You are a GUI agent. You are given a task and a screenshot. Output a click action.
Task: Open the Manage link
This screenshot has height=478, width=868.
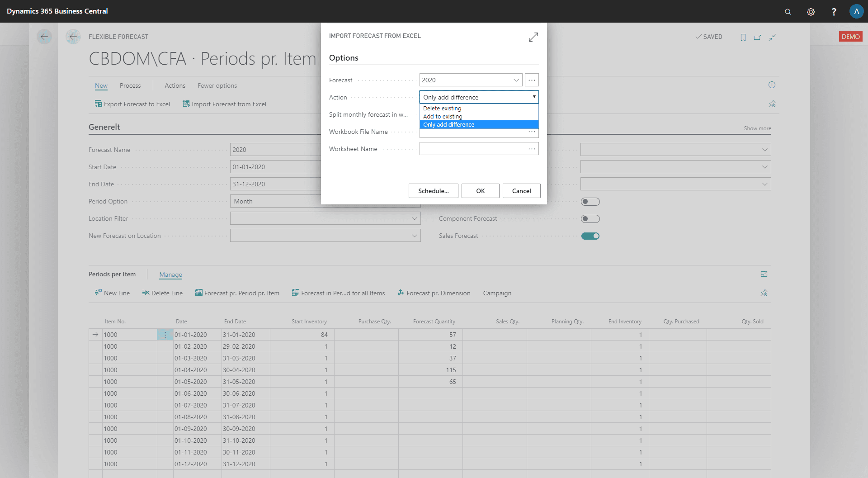170,274
